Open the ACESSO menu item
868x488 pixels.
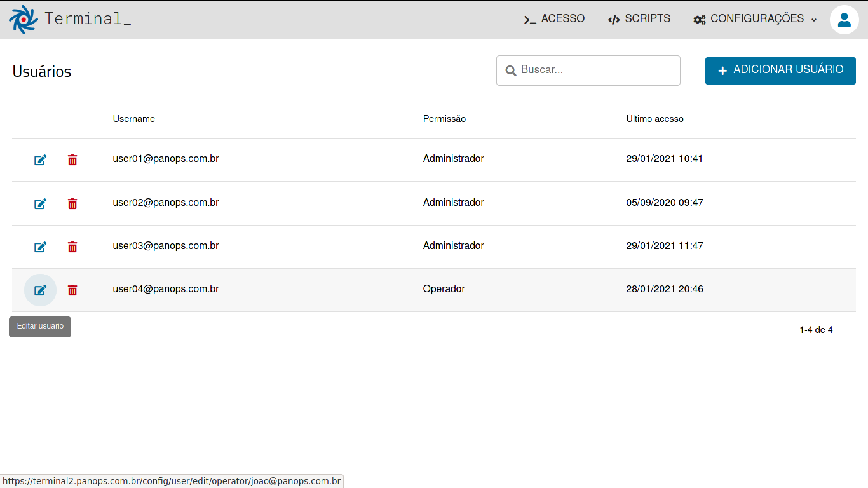coord(554,19)
